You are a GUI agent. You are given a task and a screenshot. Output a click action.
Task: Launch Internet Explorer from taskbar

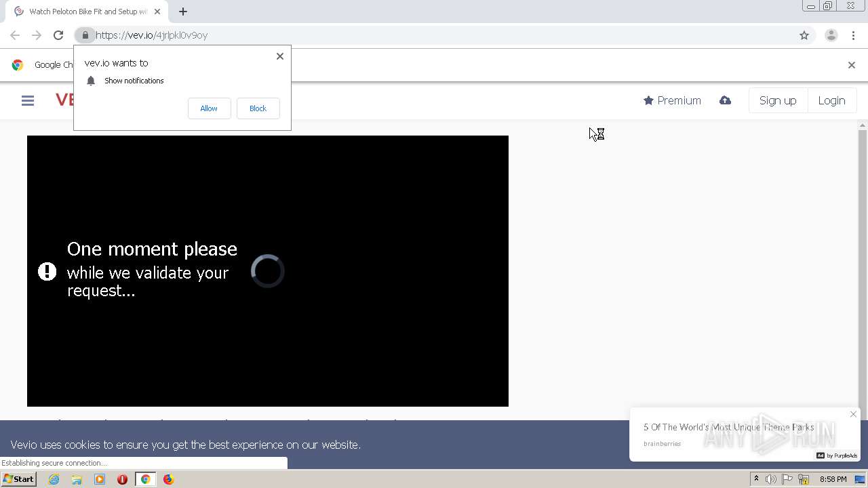pyautogui.click(x=54, y=479)
